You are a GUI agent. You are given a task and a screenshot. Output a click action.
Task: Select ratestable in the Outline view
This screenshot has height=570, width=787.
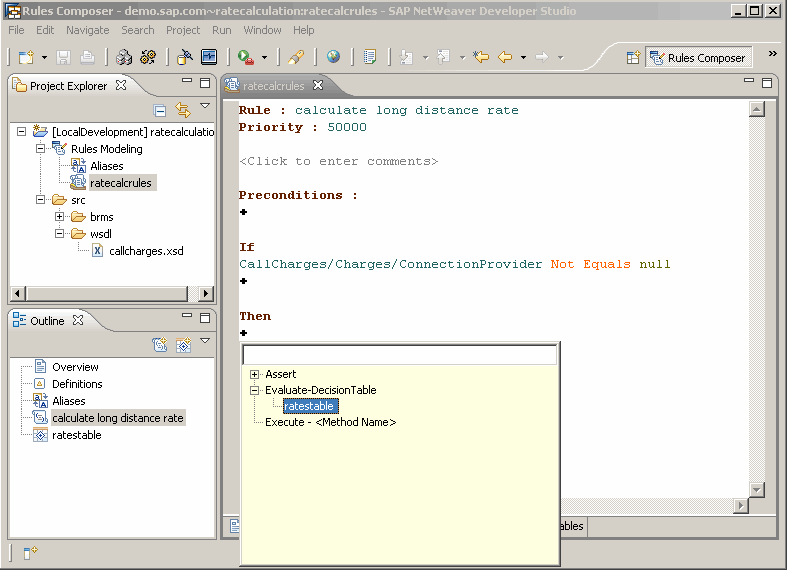pos(77,435)
